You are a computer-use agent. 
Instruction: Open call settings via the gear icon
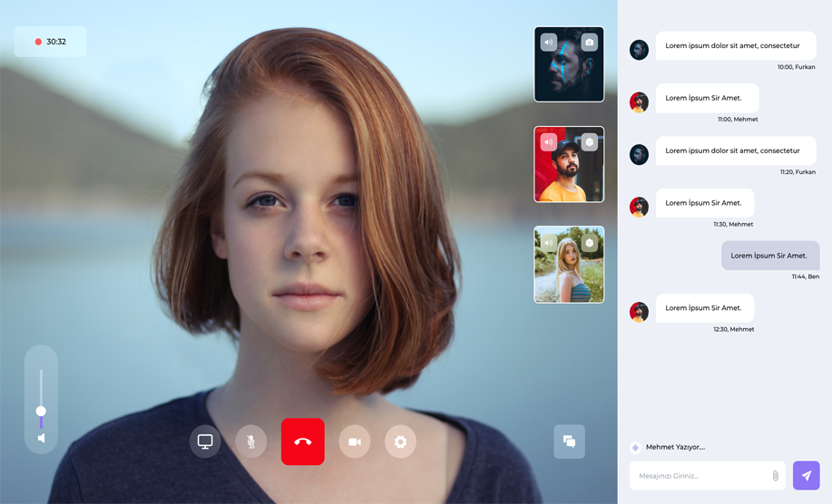coord(400,441)
